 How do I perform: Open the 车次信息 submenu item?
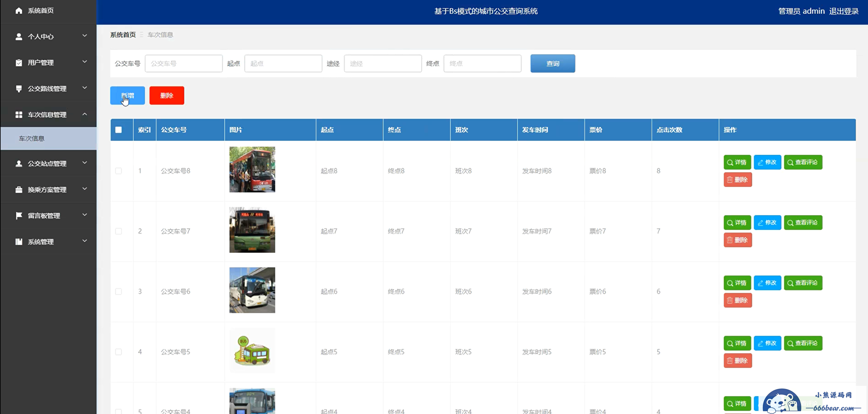click(x=49, y=139)
